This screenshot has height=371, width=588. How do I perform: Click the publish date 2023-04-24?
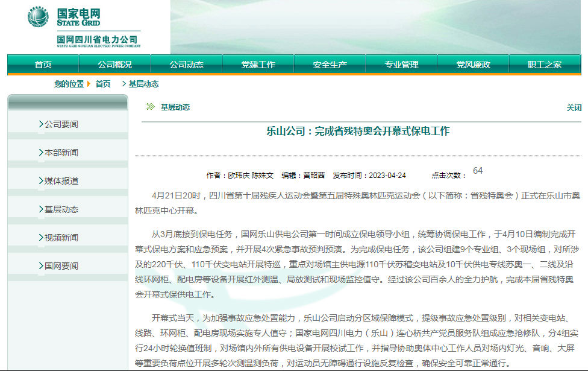387,176
